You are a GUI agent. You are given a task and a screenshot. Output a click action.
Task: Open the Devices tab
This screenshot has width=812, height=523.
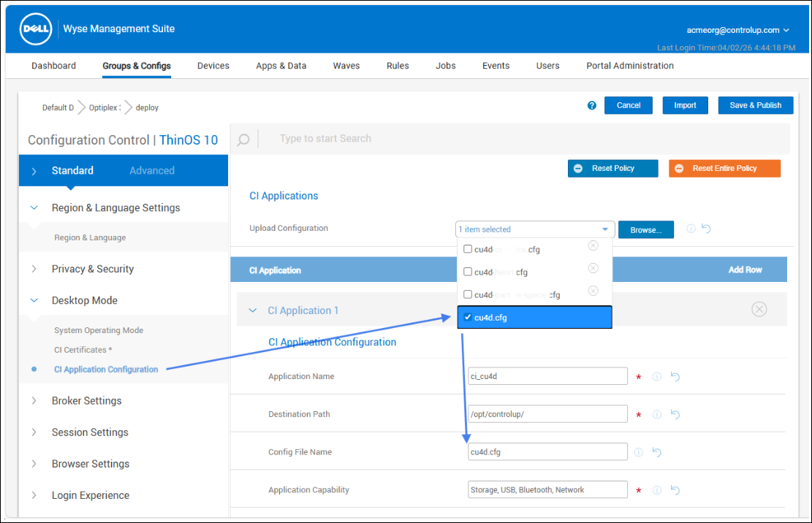pyautogui.click(x=213, y=66)
